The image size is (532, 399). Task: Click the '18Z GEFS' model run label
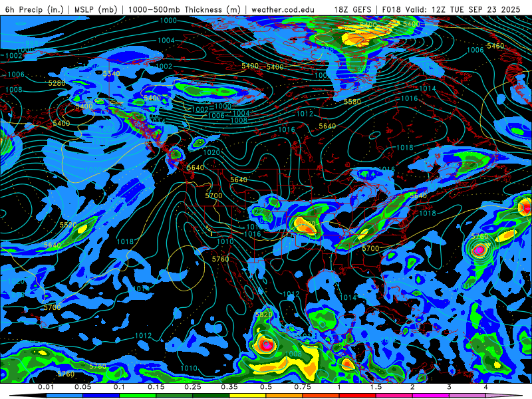pyautogui.click(x=353, y=9)
